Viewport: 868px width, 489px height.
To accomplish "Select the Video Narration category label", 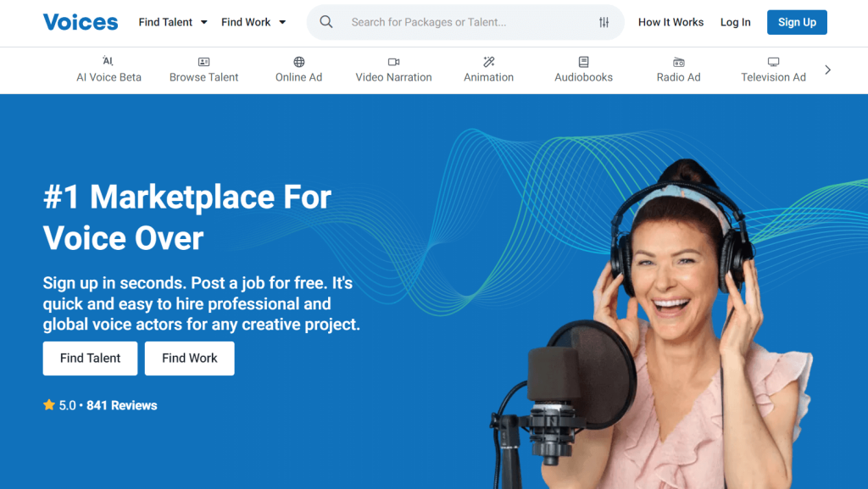I will pos(393,77).
